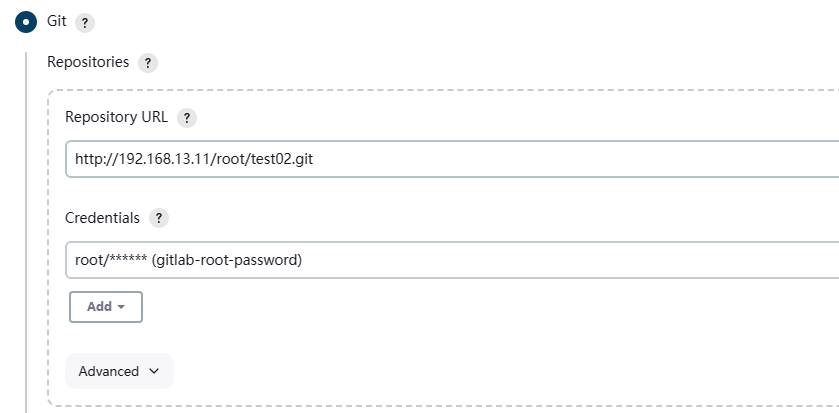Select the Git radio button
This screenshot has width=839, height=413.
tap(26, 21)
